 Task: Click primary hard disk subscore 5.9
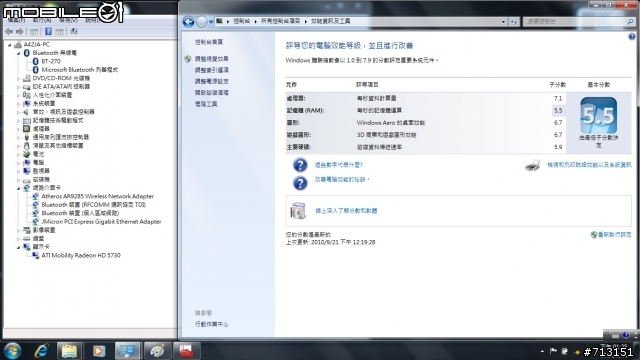558,147
